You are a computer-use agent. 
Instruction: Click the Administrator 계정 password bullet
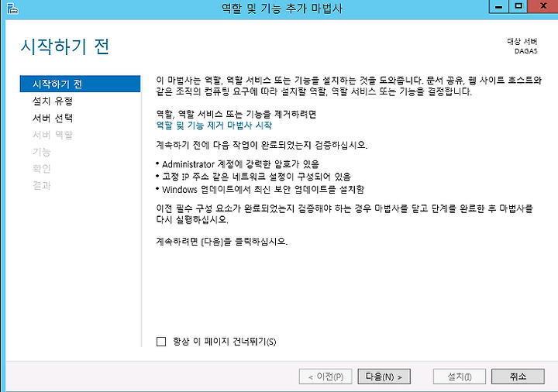(237, 164)
